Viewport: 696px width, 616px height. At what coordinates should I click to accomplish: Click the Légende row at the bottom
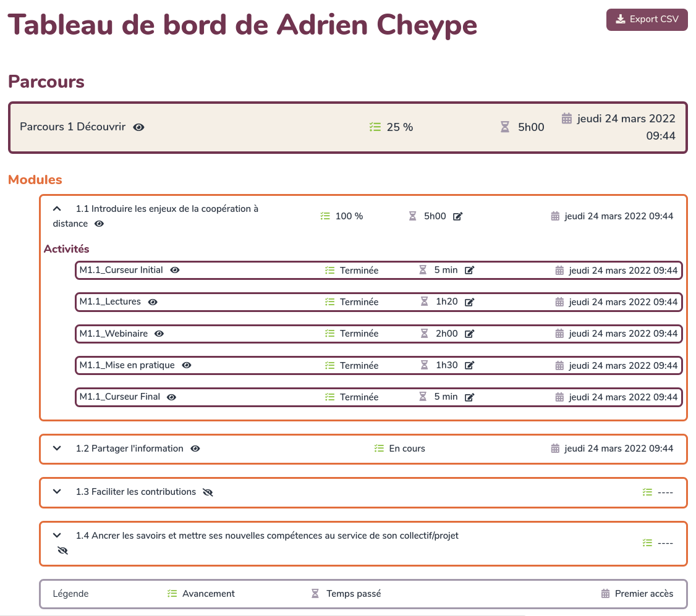click(x=70, y=593)
